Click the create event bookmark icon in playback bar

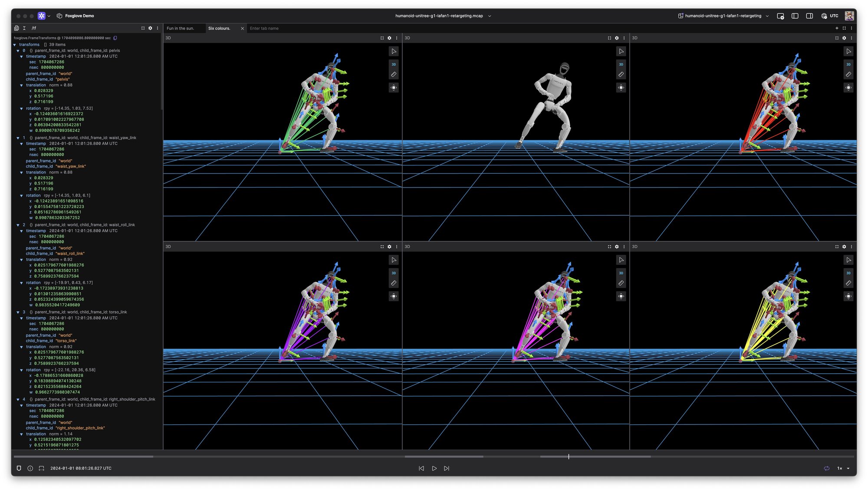pos(19,469)
